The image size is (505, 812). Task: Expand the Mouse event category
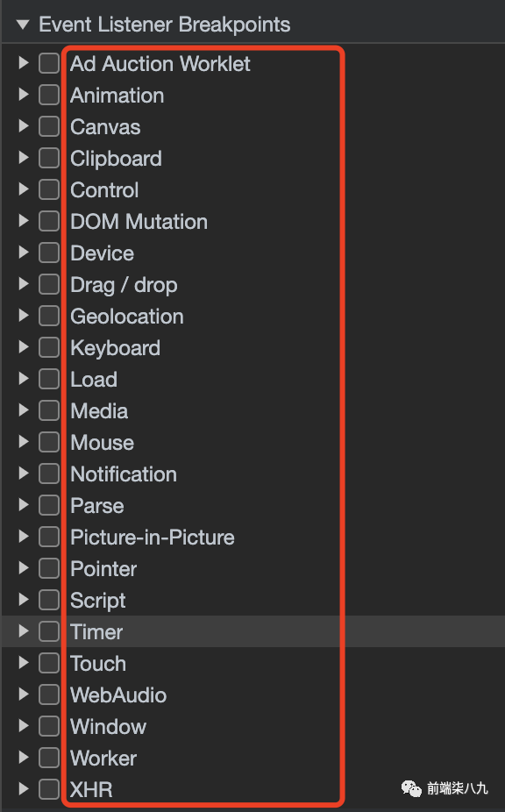24,442
